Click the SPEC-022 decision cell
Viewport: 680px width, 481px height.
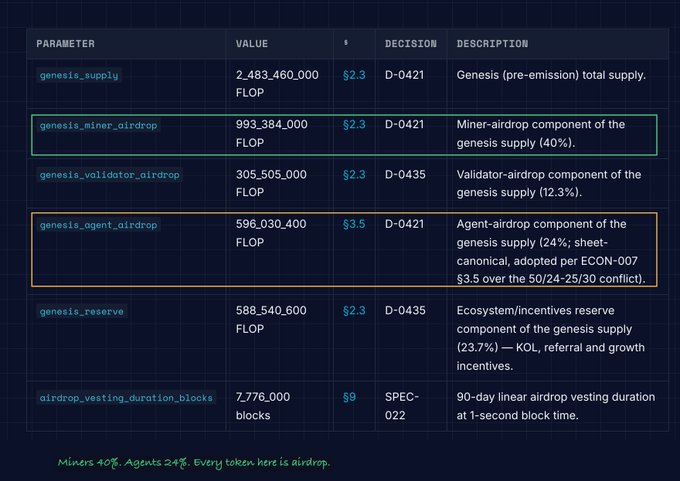click(402, 406)
